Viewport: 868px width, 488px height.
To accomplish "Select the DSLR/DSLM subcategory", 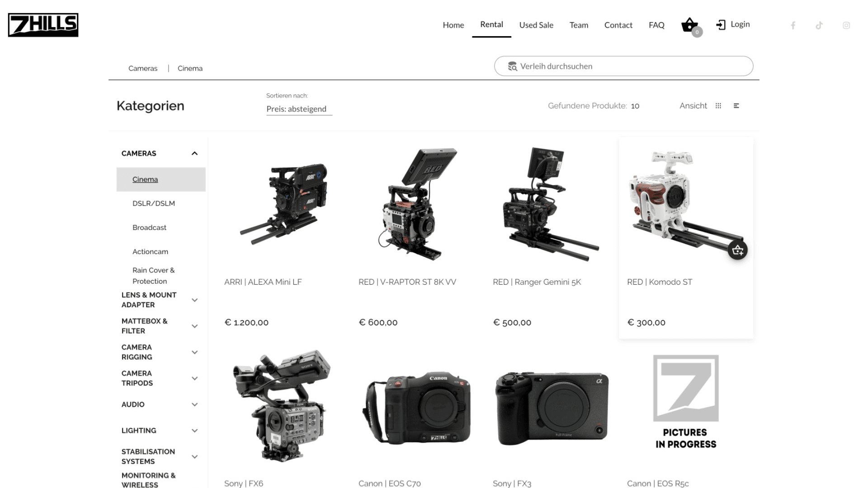I will (154, 203).
